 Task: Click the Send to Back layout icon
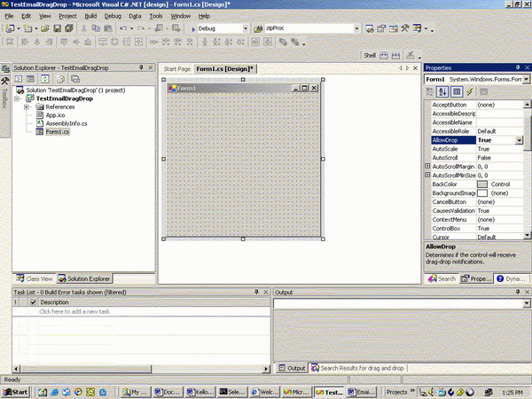coord(295,42)
